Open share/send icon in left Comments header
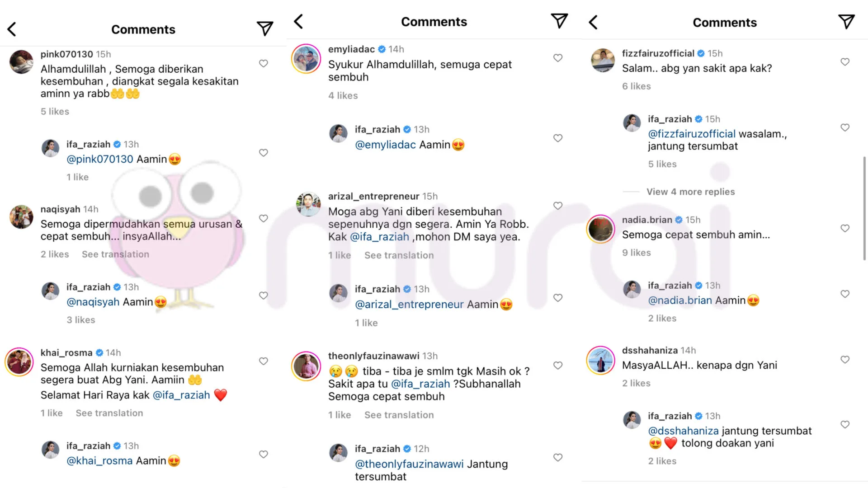 (265, 28)
